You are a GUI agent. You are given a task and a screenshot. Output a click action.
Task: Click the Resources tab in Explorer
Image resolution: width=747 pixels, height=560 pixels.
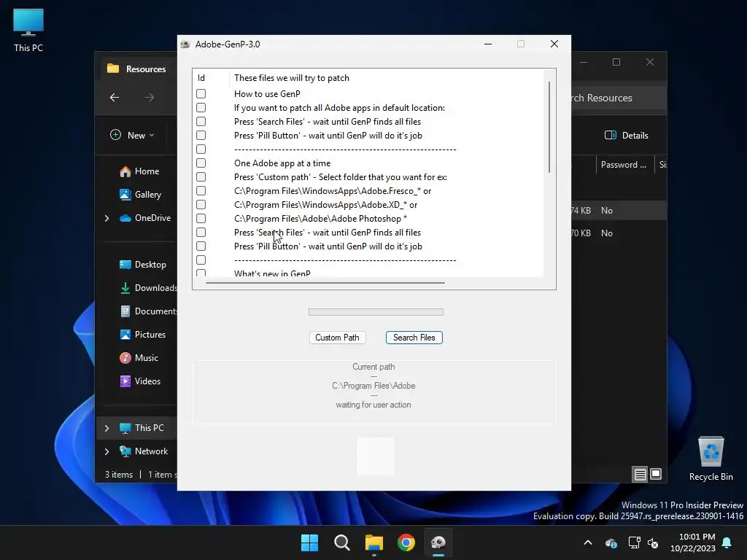[x=136, y=69]
